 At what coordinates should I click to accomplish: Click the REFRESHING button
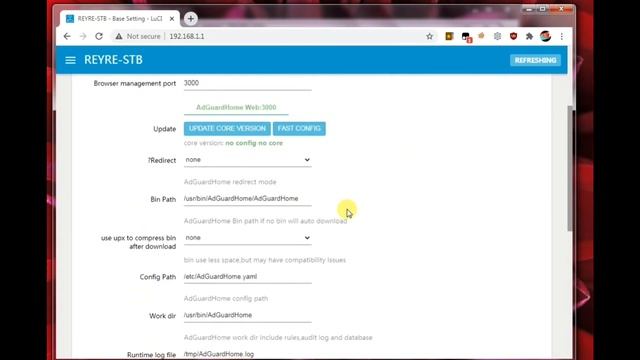(x=535, y=60)
